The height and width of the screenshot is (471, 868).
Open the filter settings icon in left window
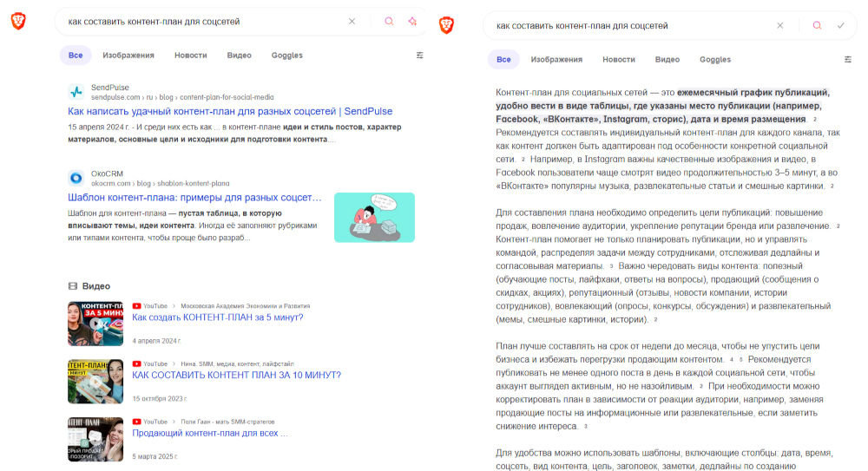pyautogui.click(x=419, y=56)
